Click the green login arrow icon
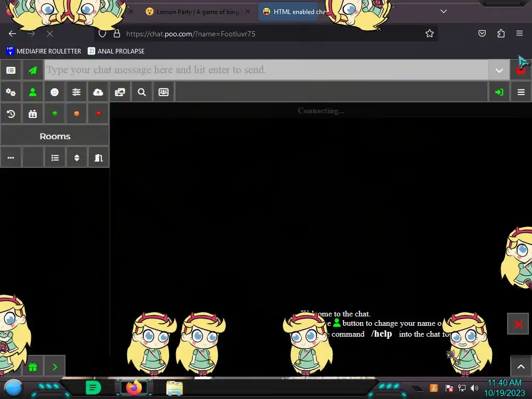Viewport: 532px width, 399px height. point(499,92)
